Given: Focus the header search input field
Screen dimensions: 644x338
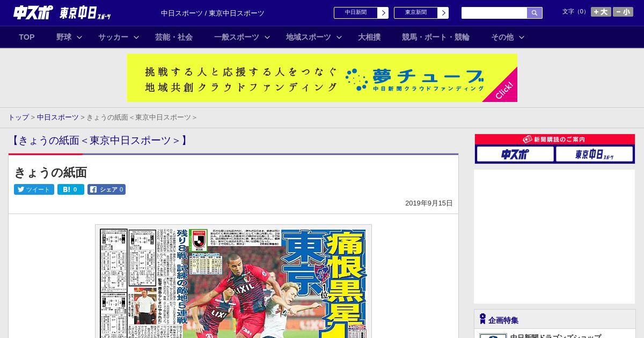Looking at the screenshot, I should click(494, 13).
